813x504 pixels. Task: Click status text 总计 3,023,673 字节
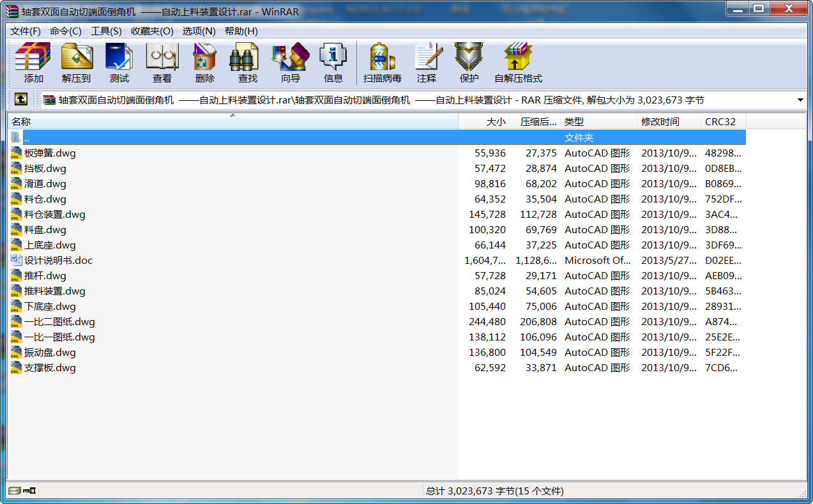pyautogui.click(x=495, y=491)
